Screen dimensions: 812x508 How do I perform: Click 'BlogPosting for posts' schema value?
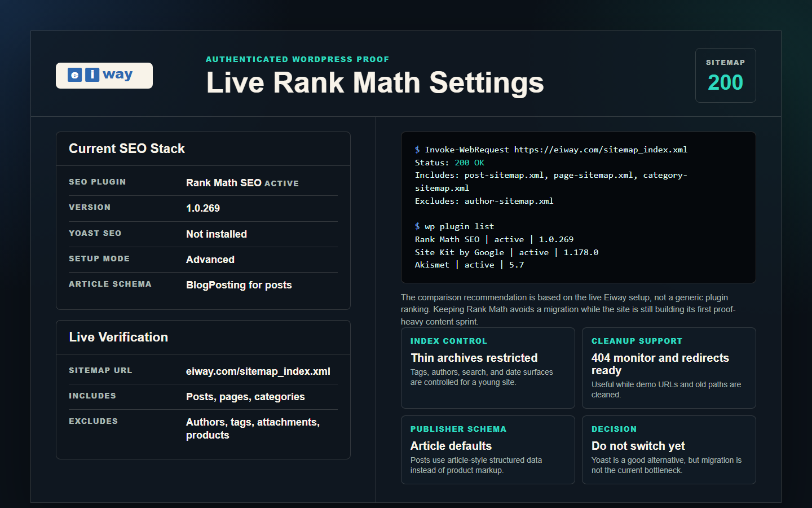(239, 285)
